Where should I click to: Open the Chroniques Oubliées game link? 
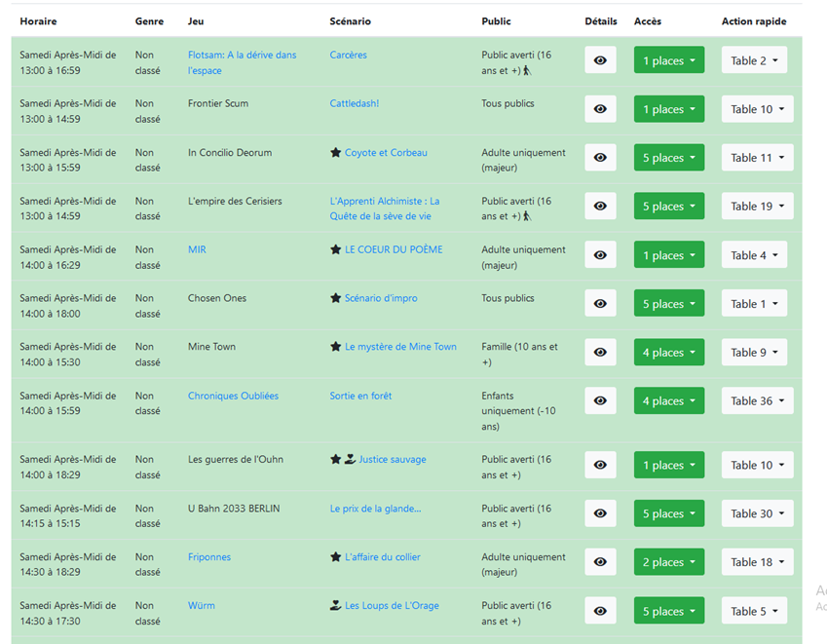pyautogui.click(x=233, y=396)
